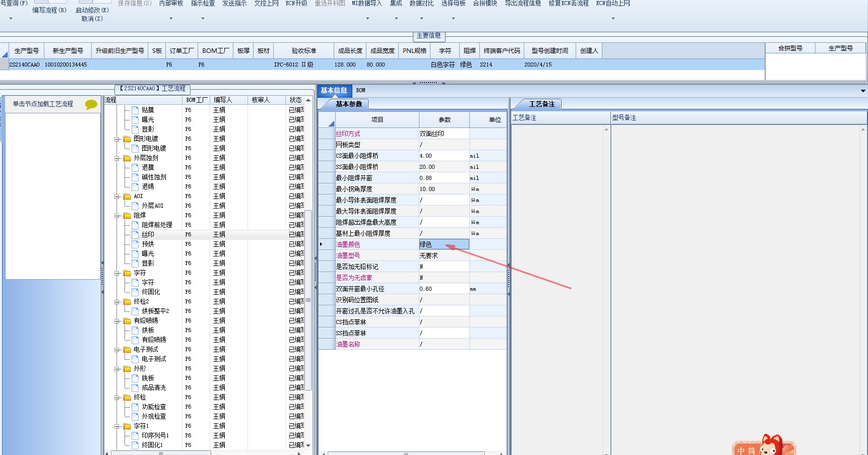This screenshot has height=455, width=868.
Task: Click the process tree scrollbar down arrow
Action: point(308,445)
